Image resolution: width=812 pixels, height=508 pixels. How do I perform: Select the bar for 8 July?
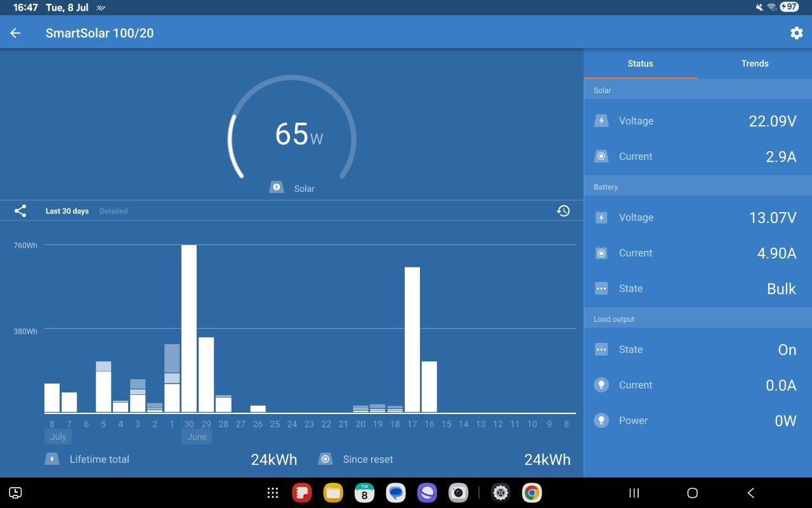pos(52,398)
